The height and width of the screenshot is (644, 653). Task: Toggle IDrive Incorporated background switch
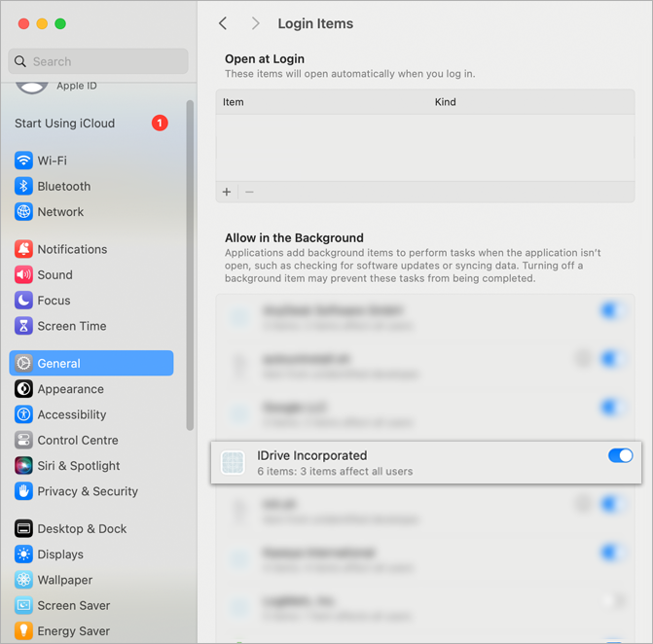pos(620,455)
